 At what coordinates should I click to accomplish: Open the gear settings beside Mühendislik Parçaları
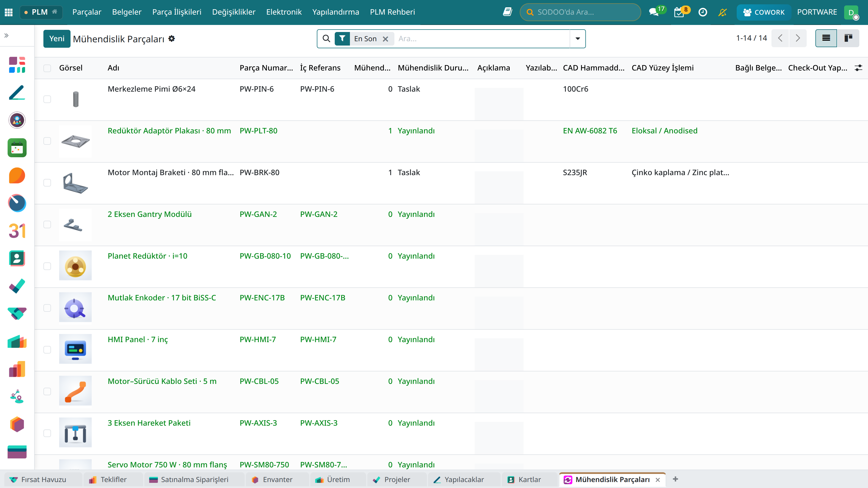coord(171,39)
